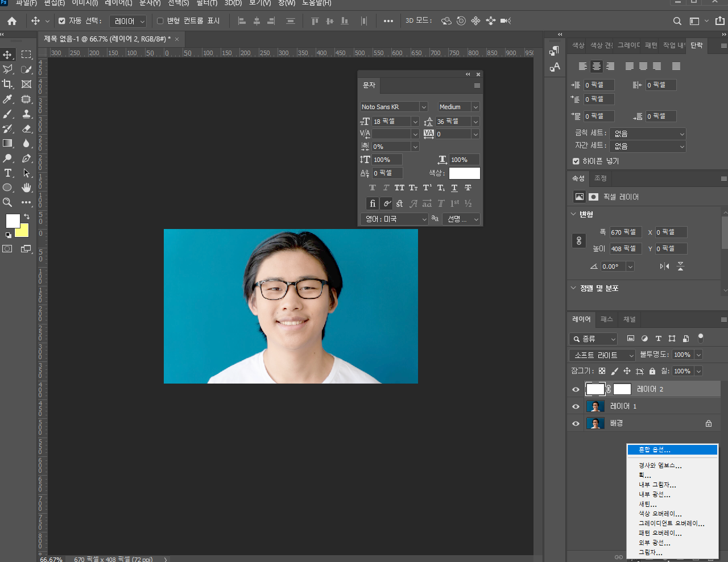Select the Zoom magnifier tool
Viewport: 728px width, 562px height.
[8, 202]
